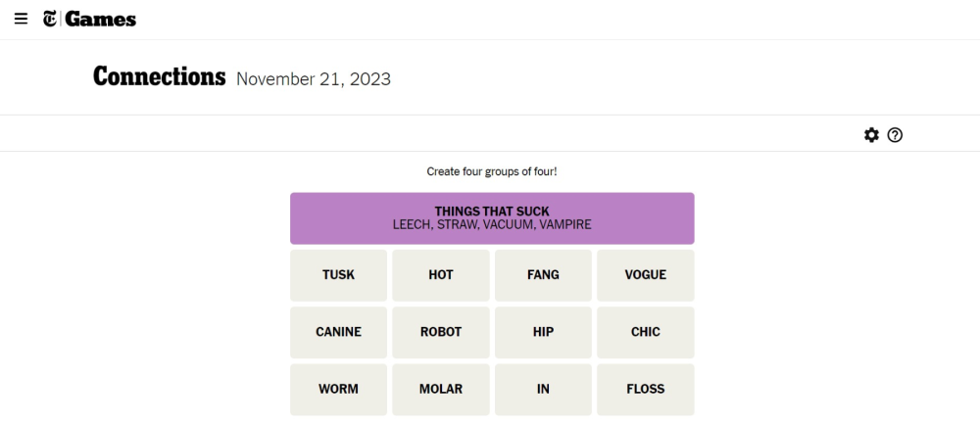Tap the CHIC word tile
The width and height of the screenshot is (980, 425).
[x=645, y=332]
